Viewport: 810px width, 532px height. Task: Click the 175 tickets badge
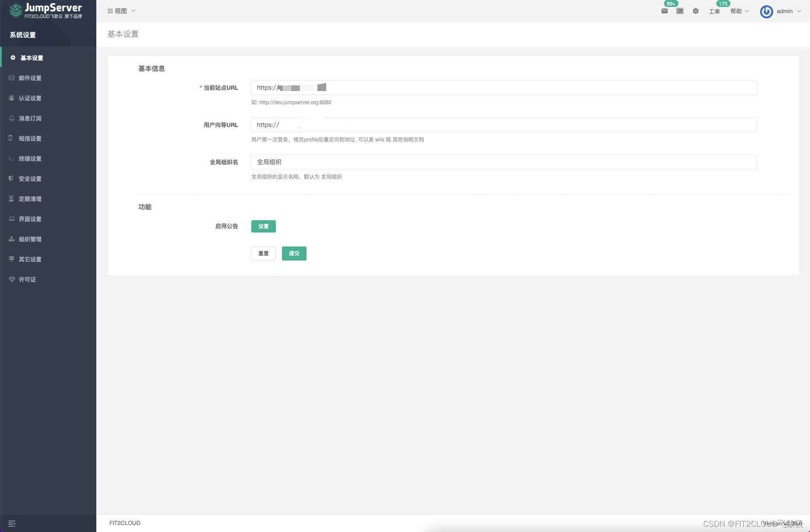[x=723, y=4]
